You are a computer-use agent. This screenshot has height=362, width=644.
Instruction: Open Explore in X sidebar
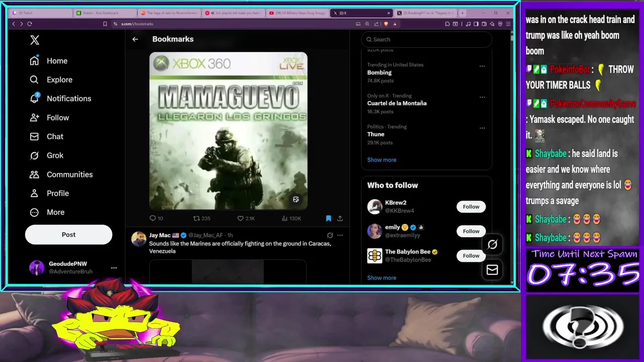pos(51,79)
